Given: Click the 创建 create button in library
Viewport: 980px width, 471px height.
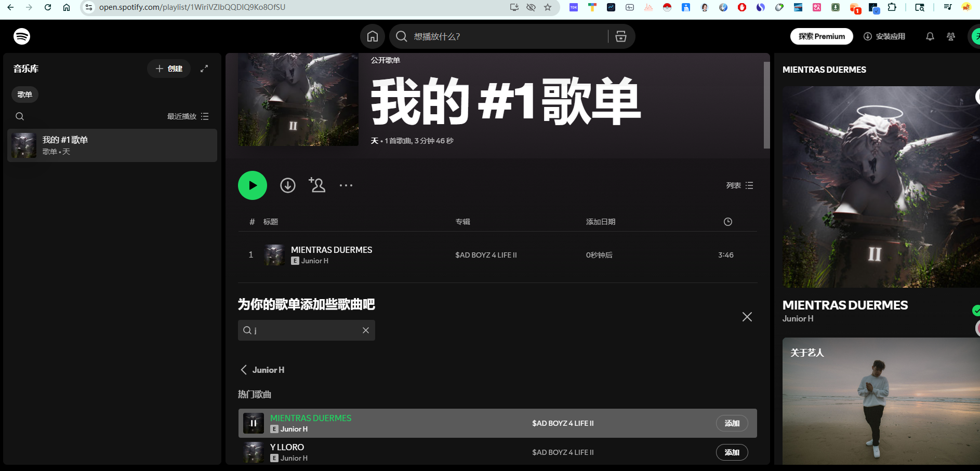Looking at the screenshot, I should pyautogui.click(x=169, y=69).
